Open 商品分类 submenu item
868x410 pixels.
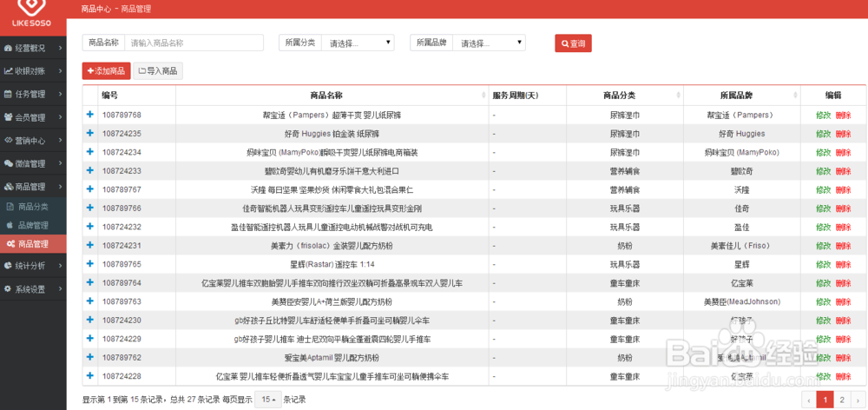(x=33, y=207)
